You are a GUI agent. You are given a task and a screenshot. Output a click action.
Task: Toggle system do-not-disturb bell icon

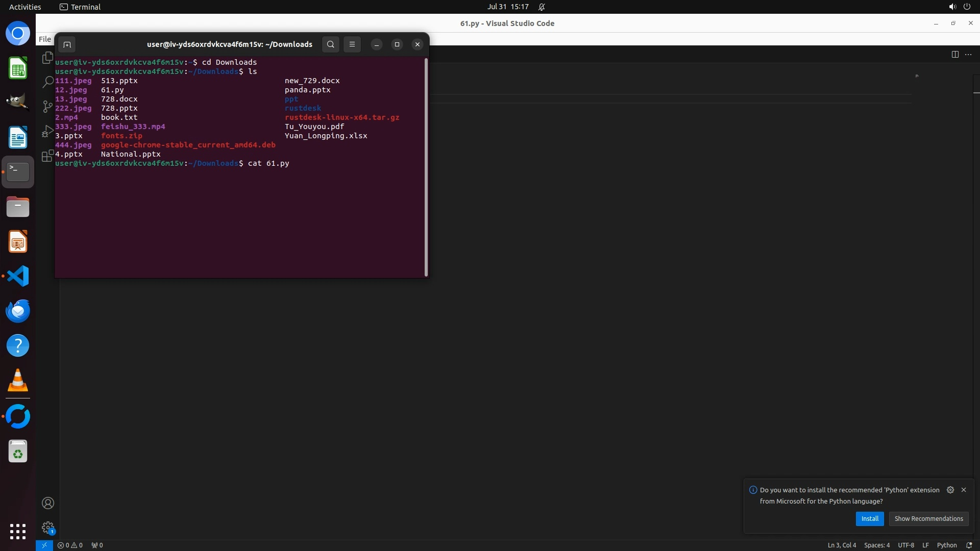(x=542, y=7)
